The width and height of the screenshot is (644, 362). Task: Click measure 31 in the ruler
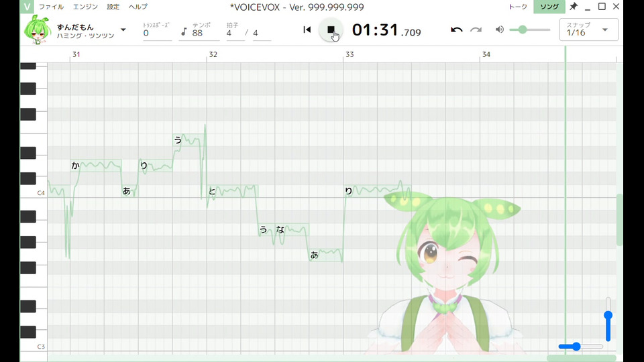click(76, 54)
